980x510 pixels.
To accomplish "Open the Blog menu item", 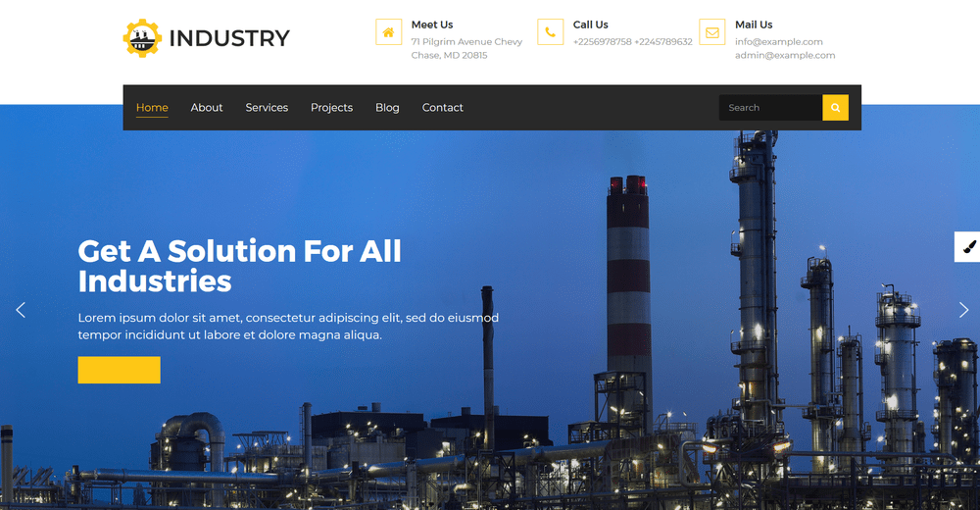I will tap(387, 108).
